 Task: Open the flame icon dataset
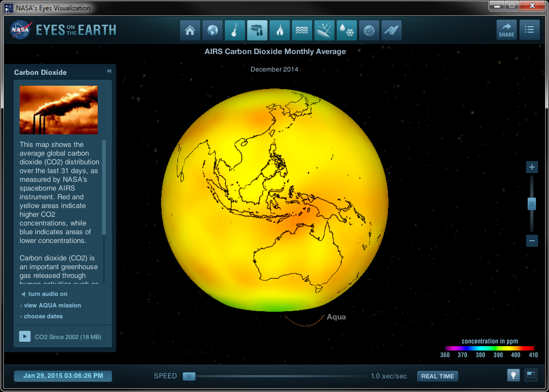pyautogui.click(x=279, y=31)
